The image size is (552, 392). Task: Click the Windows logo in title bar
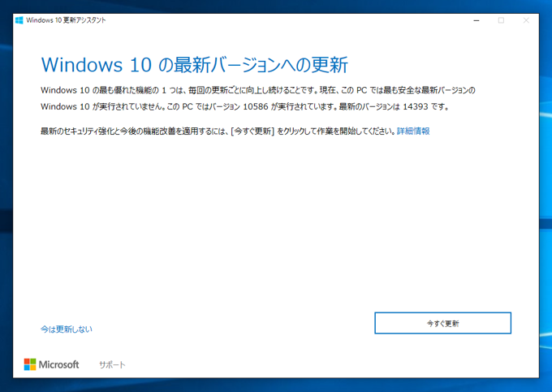(x=19, y=20)
